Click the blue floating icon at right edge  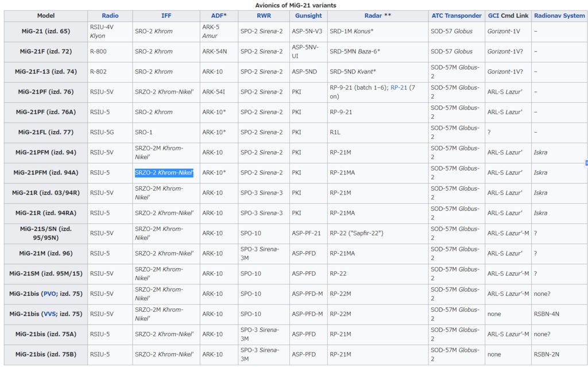pyautogui.click(x=586, y=163)
